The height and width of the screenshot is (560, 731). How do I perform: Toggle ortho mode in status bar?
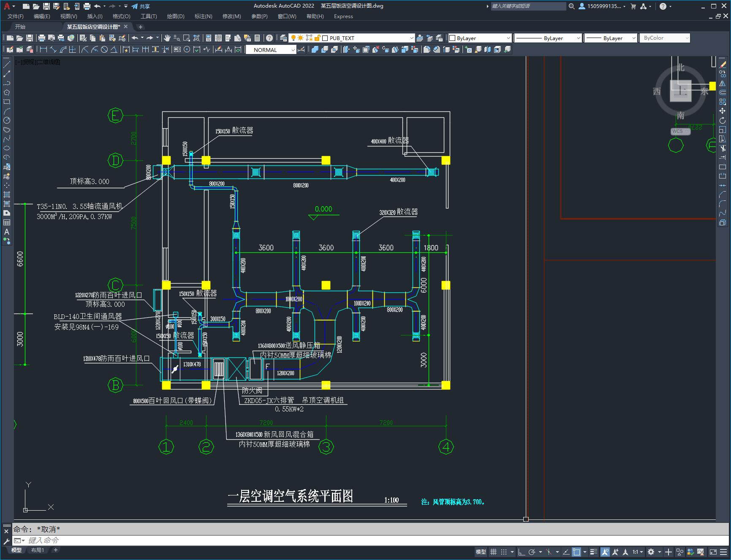522,552
